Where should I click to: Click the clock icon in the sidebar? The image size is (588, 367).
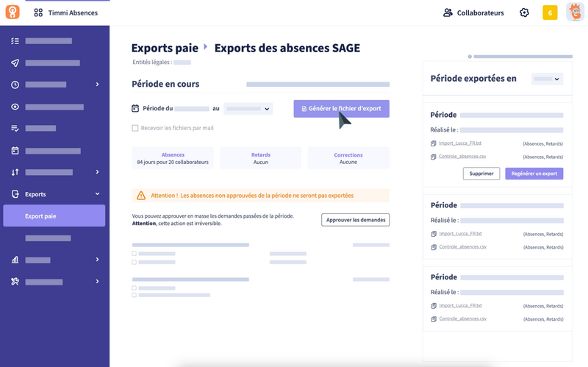pos(15,85)
